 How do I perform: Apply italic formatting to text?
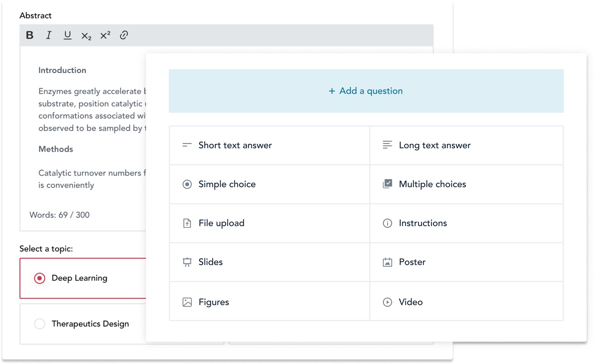49,35
